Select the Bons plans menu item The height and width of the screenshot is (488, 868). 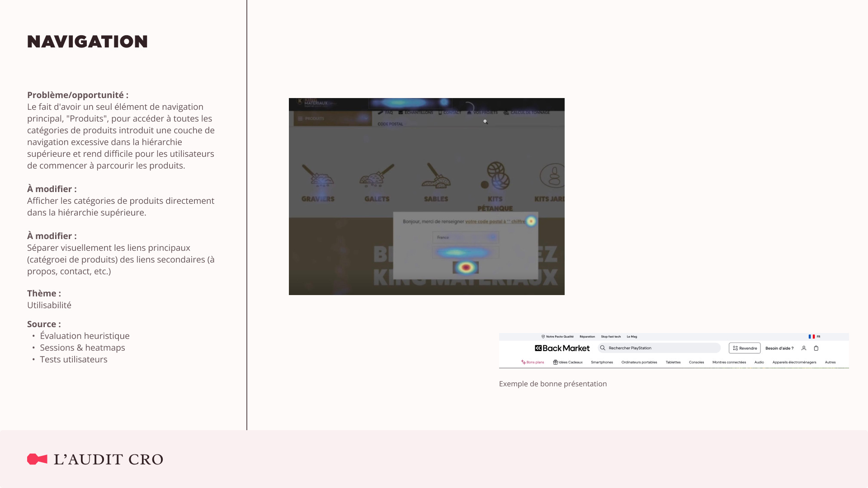tap(533, 362)
